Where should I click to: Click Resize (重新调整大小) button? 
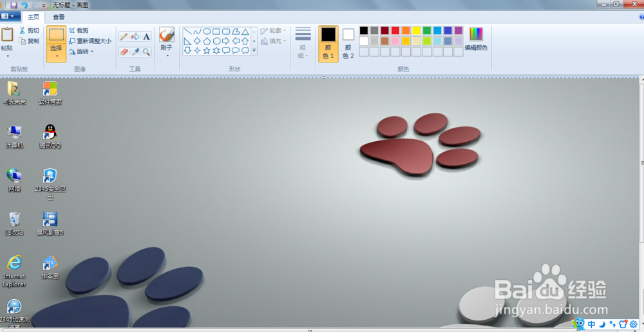[x=90, y=41]
